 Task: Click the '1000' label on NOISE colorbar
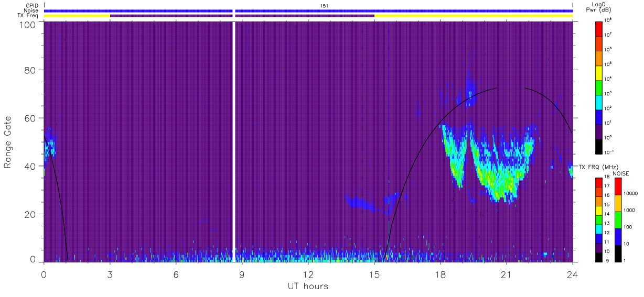[x=629, y=210]
